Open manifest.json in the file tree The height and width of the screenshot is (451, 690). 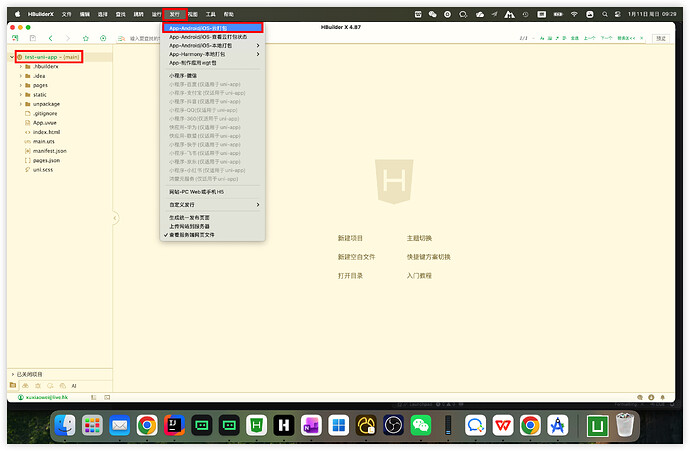click(x=49, y=150)
